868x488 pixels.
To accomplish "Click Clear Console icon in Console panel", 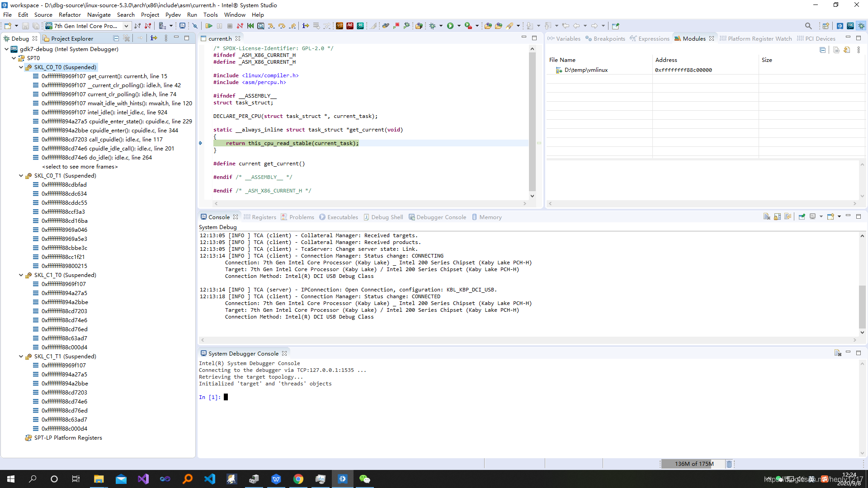I will (767, 217).
